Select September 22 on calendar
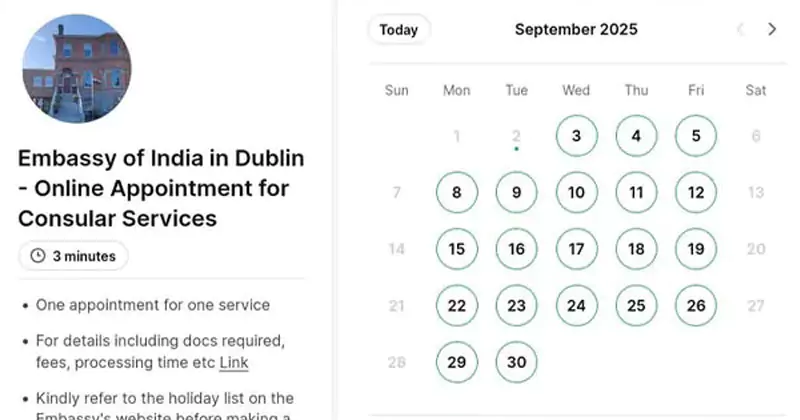 [x=457, y=306]
